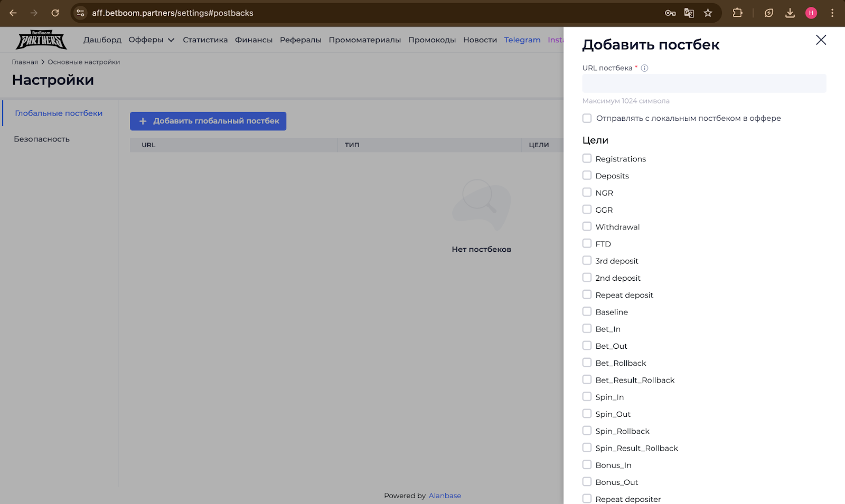Screen dimensions: 845x504
Task: Open saved passwords key icon
Action: pyautogui.click(x=670, y=13)
